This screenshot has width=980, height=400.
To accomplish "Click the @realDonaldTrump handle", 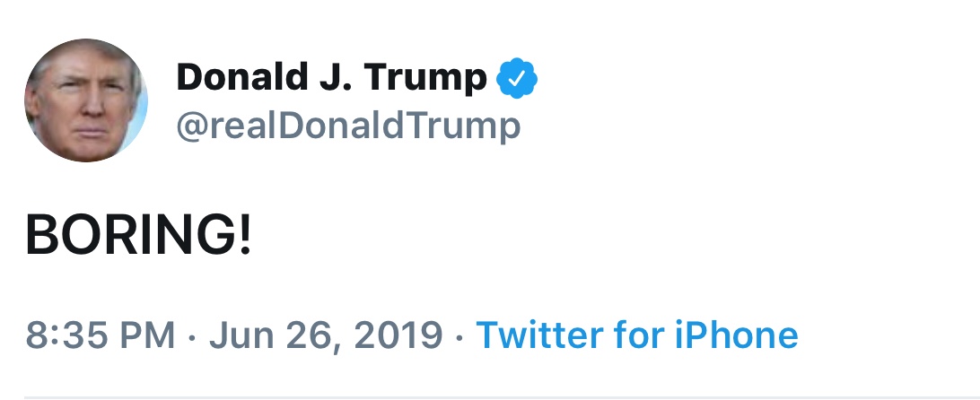I will [x=347, y=126].
